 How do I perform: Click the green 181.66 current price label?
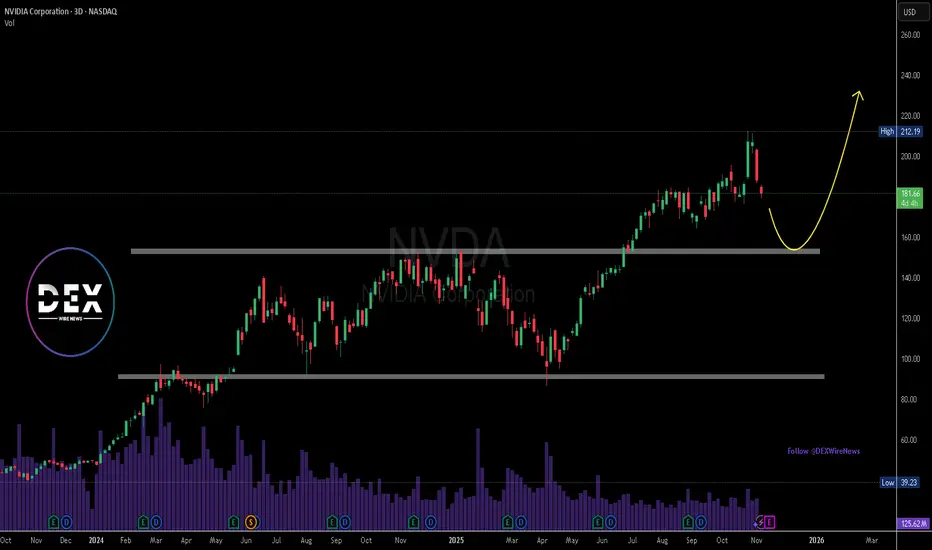(x=909, y=198)
